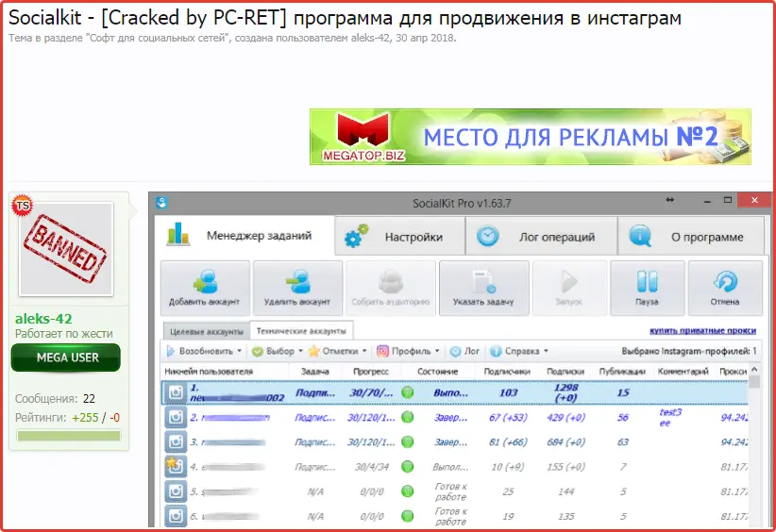Click the Отмена button
776x532 pixels.
coord(725,289)
